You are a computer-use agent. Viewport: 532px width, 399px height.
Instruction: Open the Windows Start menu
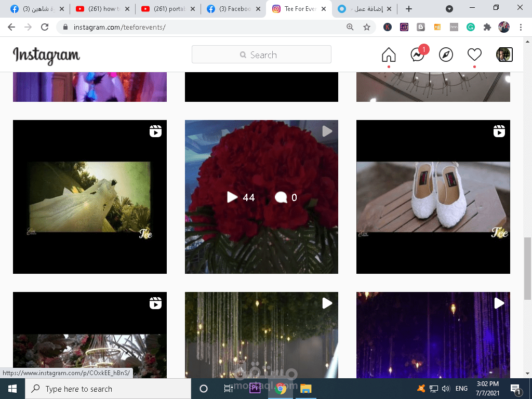pyautogui.click(x=12, y=389)
